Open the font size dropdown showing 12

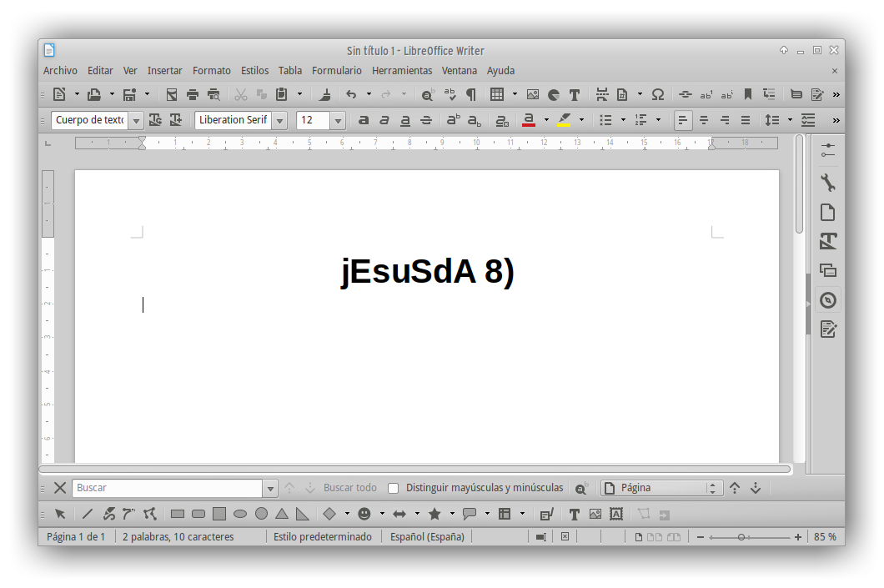click(338, 121)
